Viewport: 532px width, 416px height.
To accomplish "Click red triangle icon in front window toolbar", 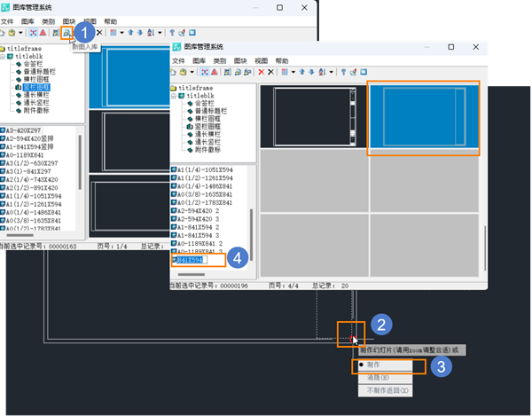I will click(x=215, y=72).
